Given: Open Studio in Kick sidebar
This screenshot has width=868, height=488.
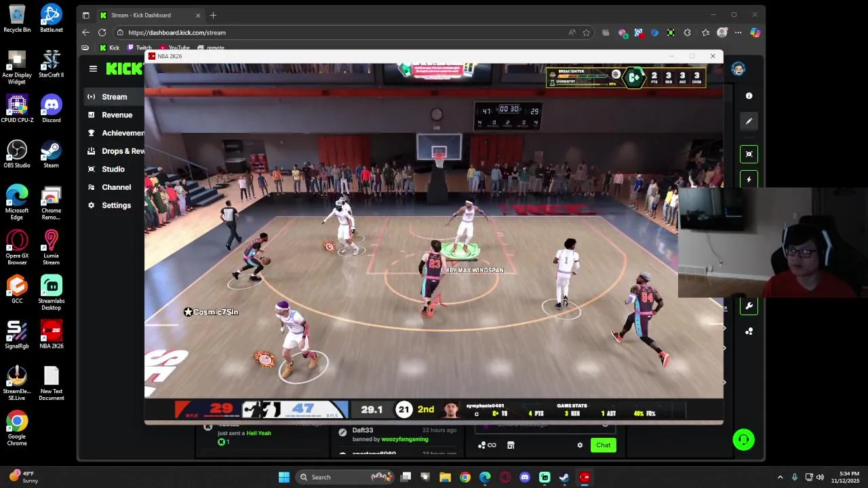Looking at the screenshot, I should click(x=114, y=169).
